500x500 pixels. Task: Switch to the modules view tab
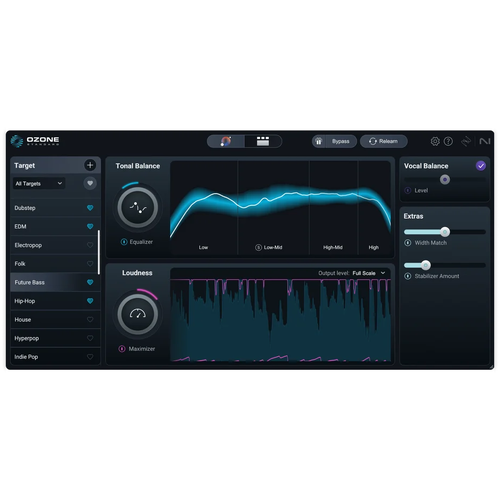click(263, 141)
